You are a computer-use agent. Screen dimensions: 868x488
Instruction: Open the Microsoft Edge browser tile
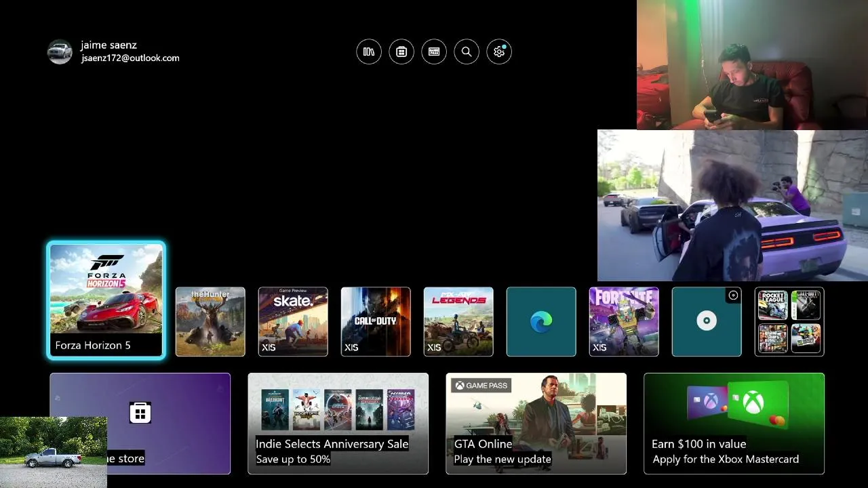click(541, 321)
